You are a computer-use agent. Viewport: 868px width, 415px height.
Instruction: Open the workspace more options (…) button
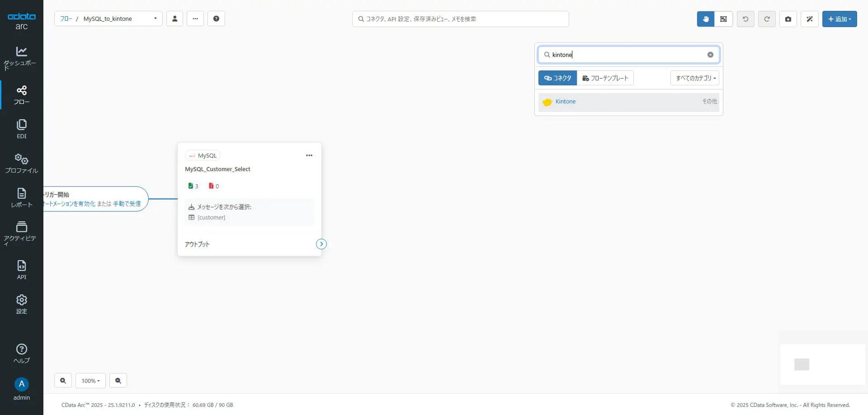(195, 19)
